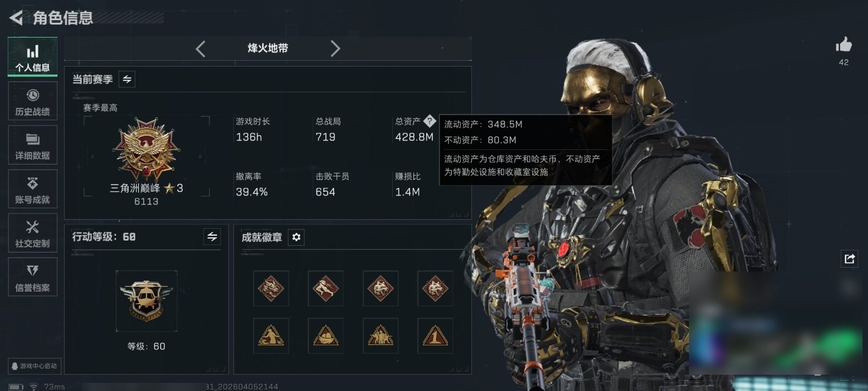Viewport: 868px width, 391px height.
Task: Click the 游戏中心启动 button
Action: (x=34, y=366)
